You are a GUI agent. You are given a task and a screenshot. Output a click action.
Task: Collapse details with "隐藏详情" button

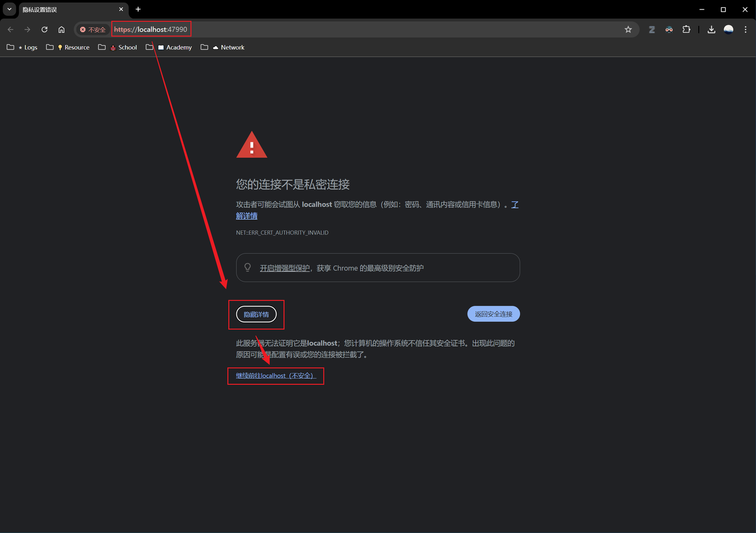click(256, 315)
